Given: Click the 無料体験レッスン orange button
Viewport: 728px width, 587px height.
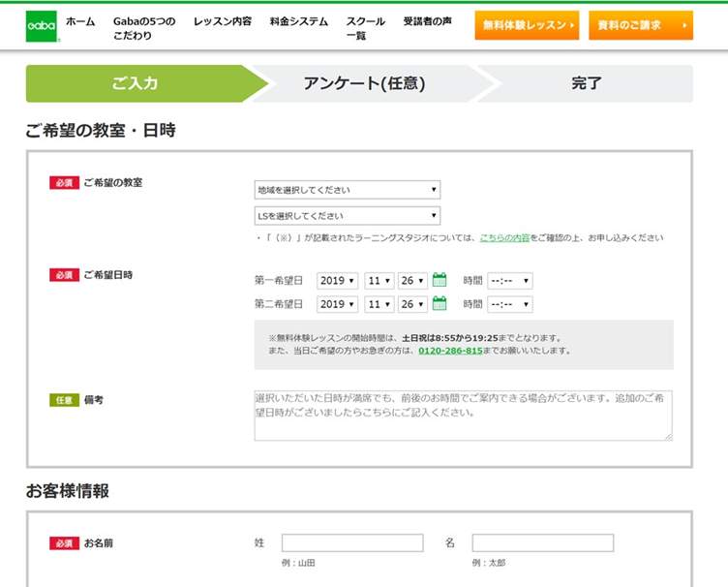Looking at the screenshot, I should pyautogui.click(x=527, y=25).
